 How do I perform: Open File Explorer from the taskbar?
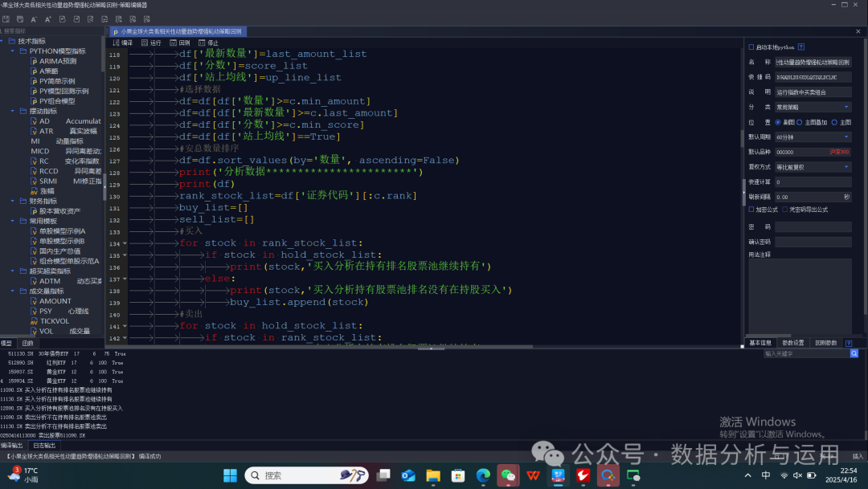click(433, 475)
